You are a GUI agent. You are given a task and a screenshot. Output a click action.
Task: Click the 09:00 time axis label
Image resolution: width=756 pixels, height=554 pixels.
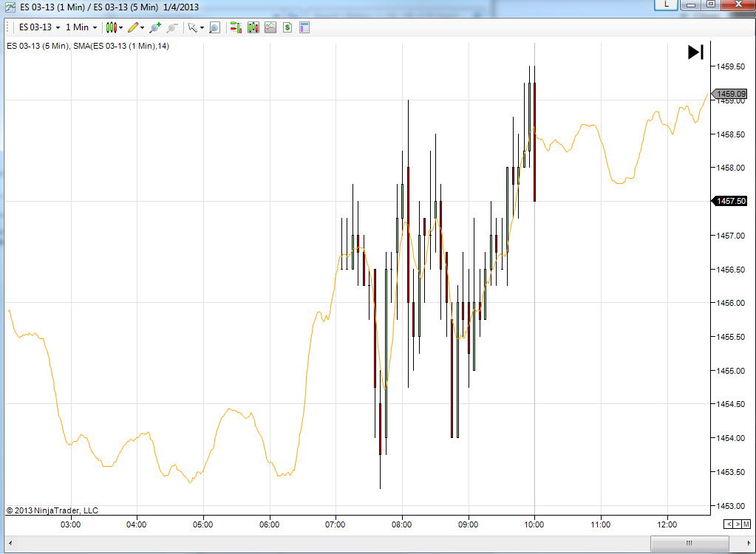coord(469,524)
